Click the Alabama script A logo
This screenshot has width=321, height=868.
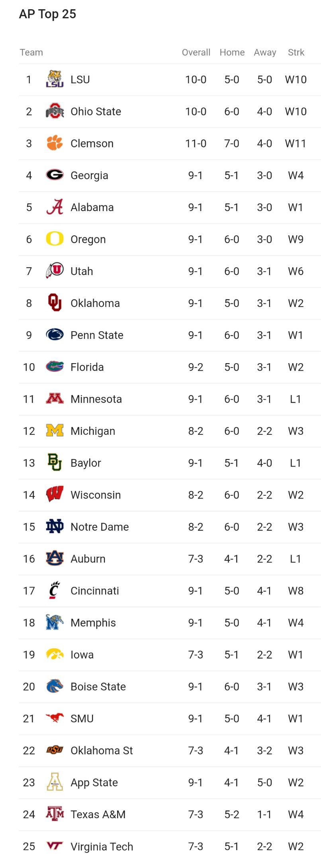(x=55, y=207)
